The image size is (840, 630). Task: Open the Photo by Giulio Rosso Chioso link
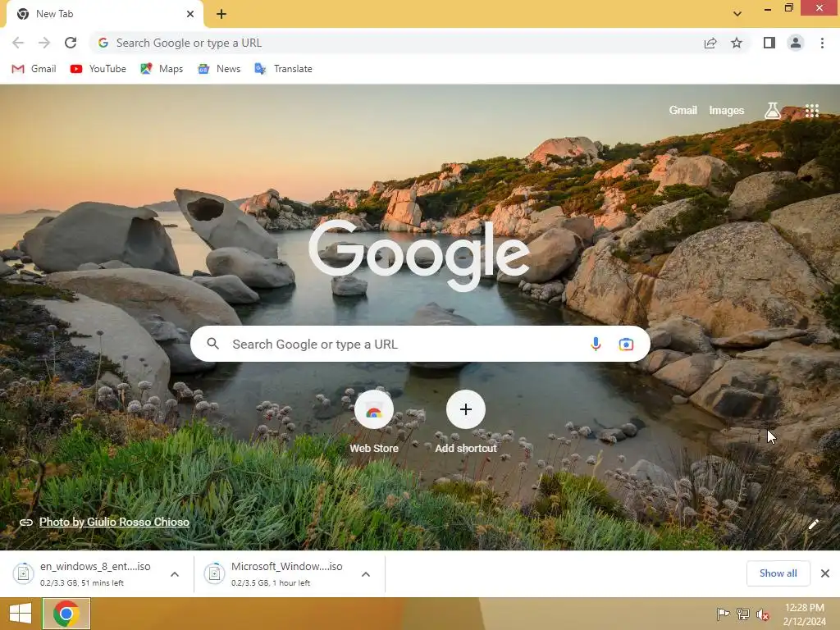click(x=114, y=522)
